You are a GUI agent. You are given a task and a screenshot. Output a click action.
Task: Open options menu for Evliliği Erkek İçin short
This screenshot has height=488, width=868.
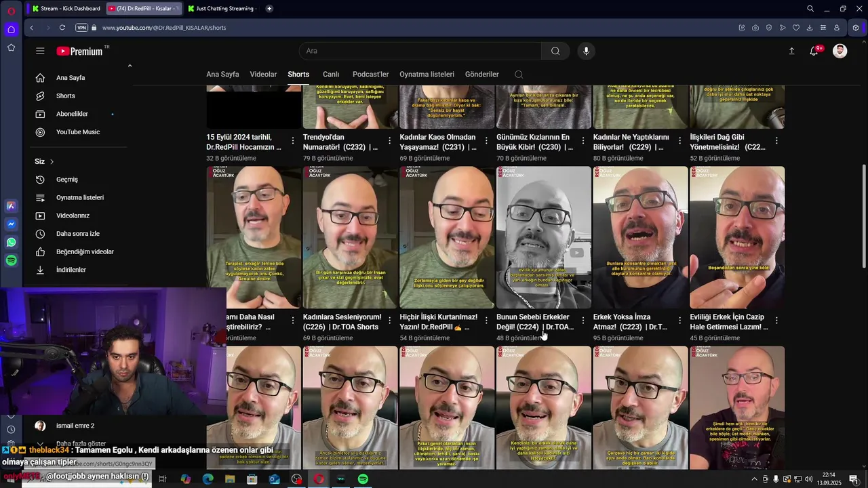[x=776, y=320]
